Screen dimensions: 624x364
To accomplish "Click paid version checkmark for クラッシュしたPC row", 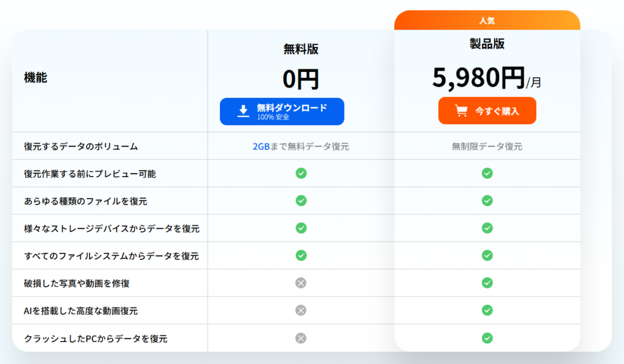I will pyautogui.click(x=487, y=338).
